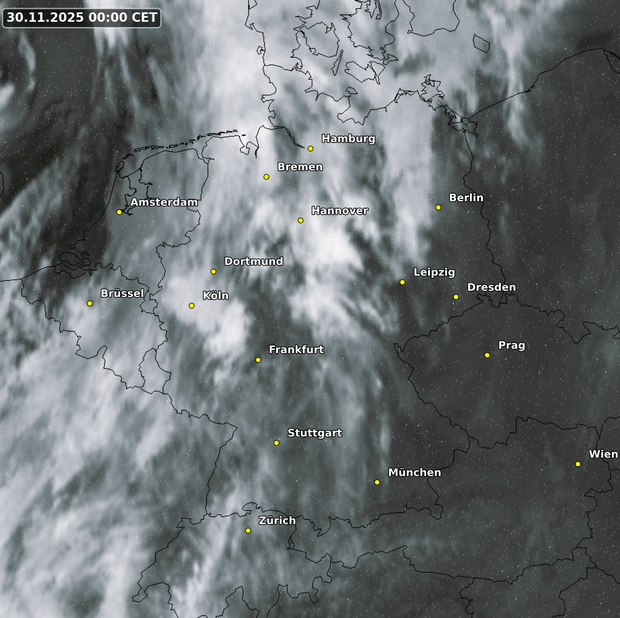Click the Stuttgart label on map
Screen dimensions: 620x618
click(314, 433)
